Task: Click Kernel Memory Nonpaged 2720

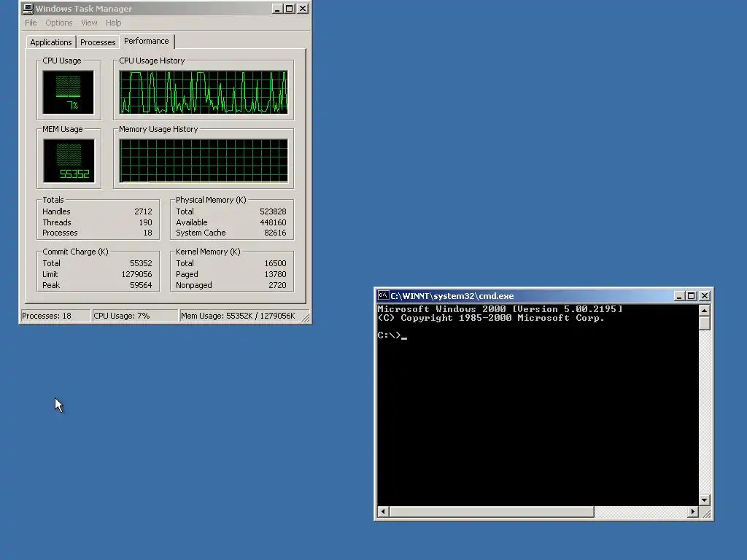Action: click(x=277, y=285)
